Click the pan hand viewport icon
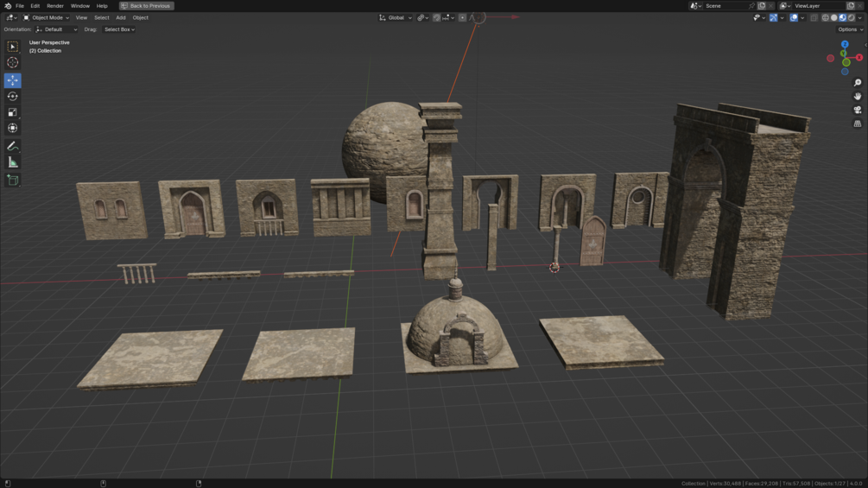The height and width of the screenshot is (488, 868). pos(858,96)
